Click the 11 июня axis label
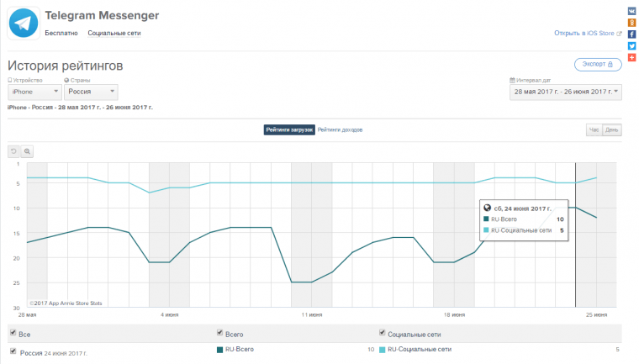The height and width of the screenshot is (364, 639). (312, 314)
